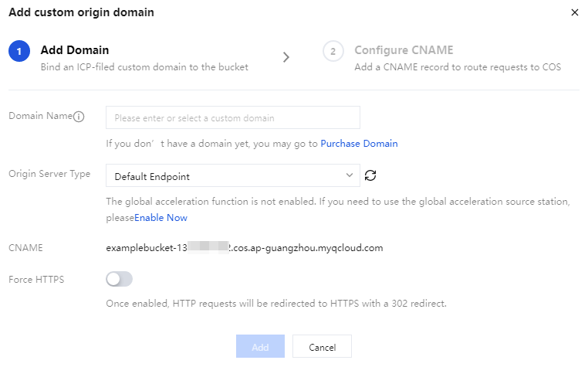
Task: Click the Domain Name info icon
Action: tap(79, 117)
